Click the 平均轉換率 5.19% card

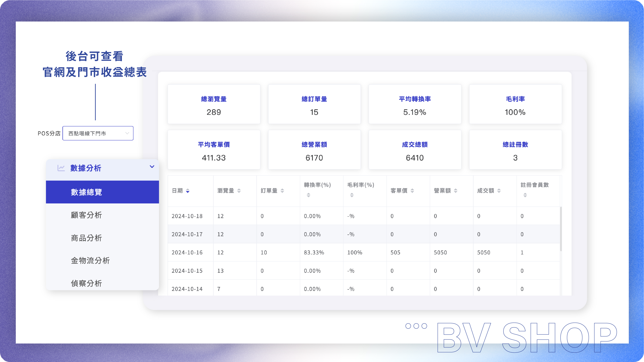(x=415, y=104)
